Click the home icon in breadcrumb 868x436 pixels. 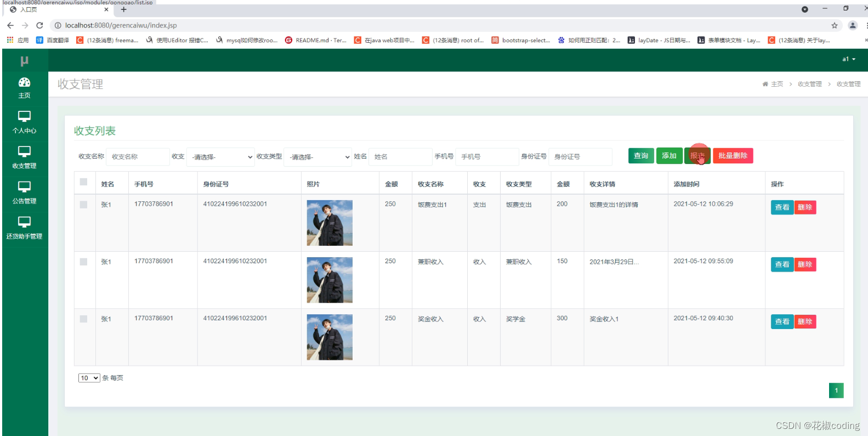[765, 84]
